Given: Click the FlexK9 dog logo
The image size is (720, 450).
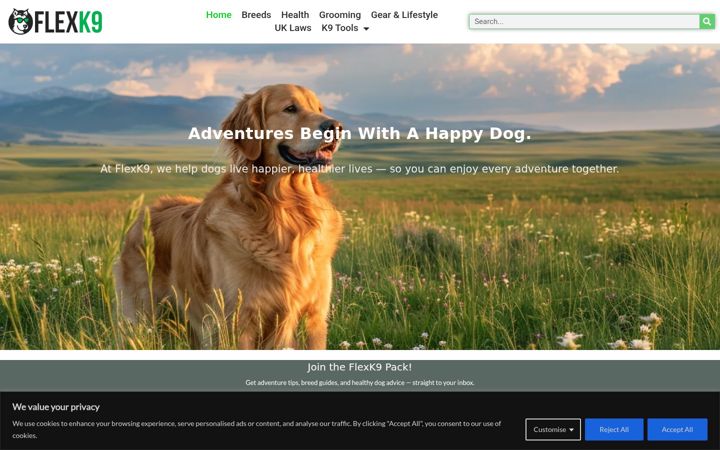Looking at the screenshot, I should (x=55, y=22).
